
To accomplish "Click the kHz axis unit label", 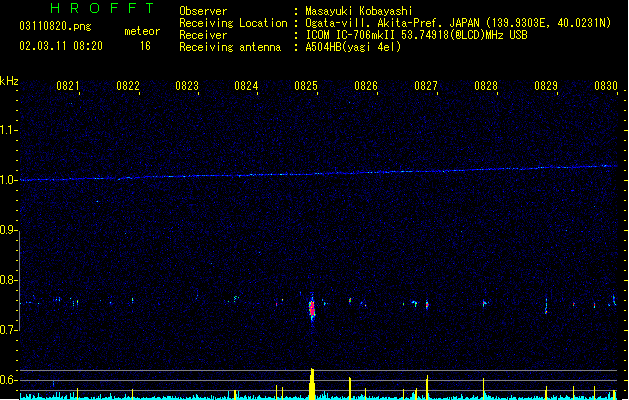I will pyautogui.click(x=9, y=81).
